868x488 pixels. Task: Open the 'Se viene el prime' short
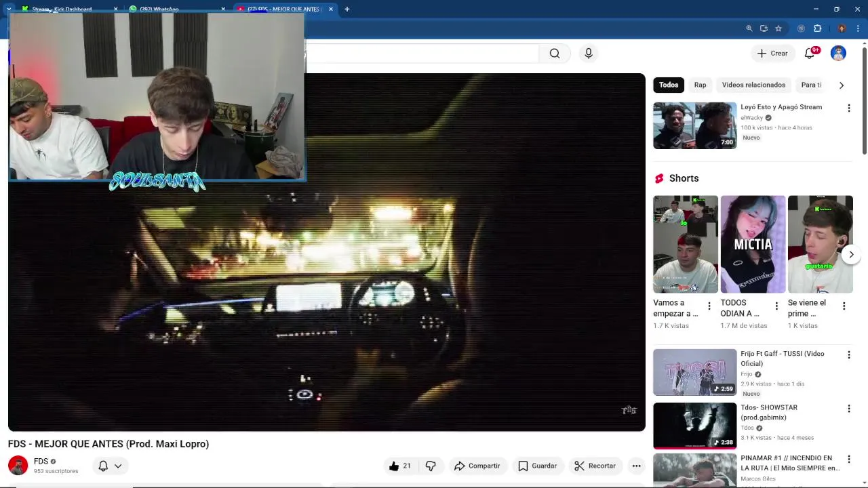click(820, 244)
